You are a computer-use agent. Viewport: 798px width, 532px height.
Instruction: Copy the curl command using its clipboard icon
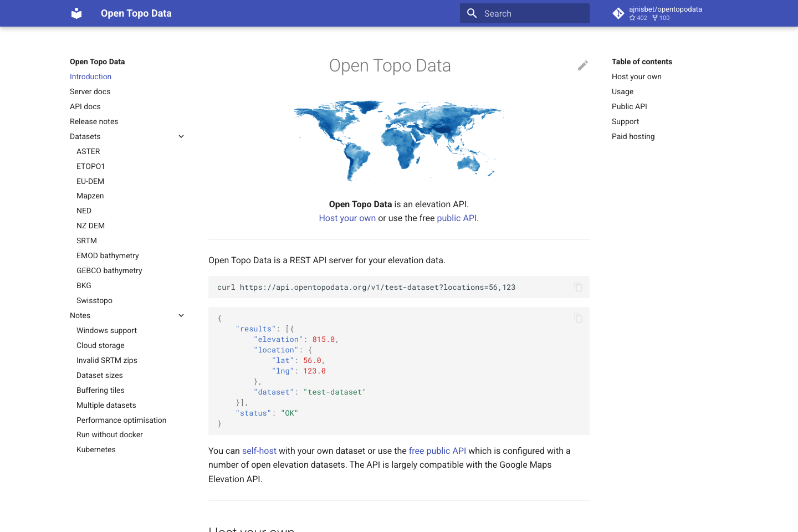pos(578,287)
